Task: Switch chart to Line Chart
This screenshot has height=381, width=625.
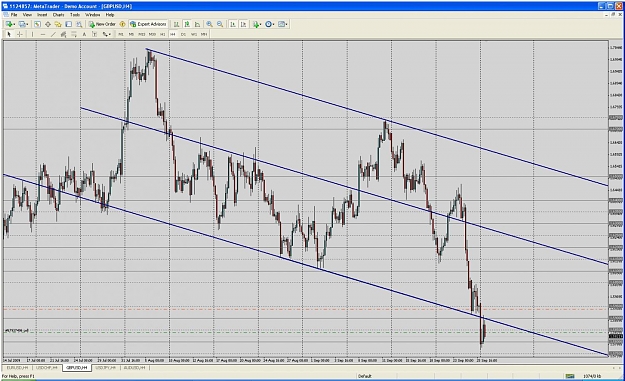Action: tap(197, 24)
